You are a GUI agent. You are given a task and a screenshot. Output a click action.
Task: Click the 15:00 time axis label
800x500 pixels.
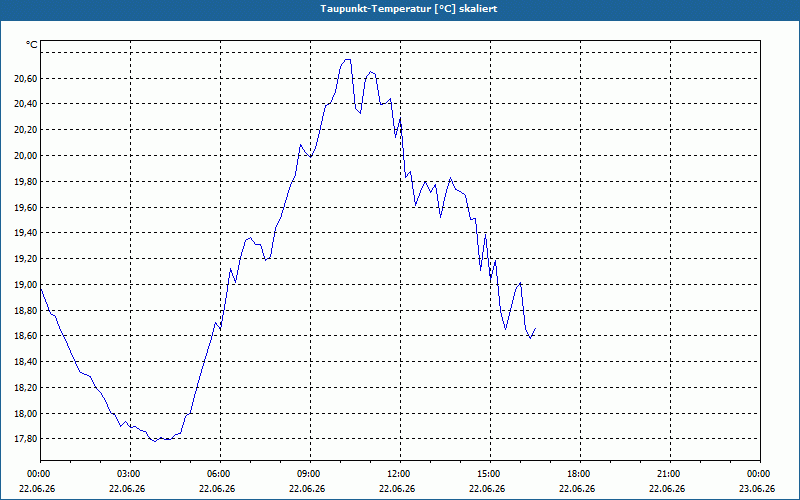pos(490,474)
